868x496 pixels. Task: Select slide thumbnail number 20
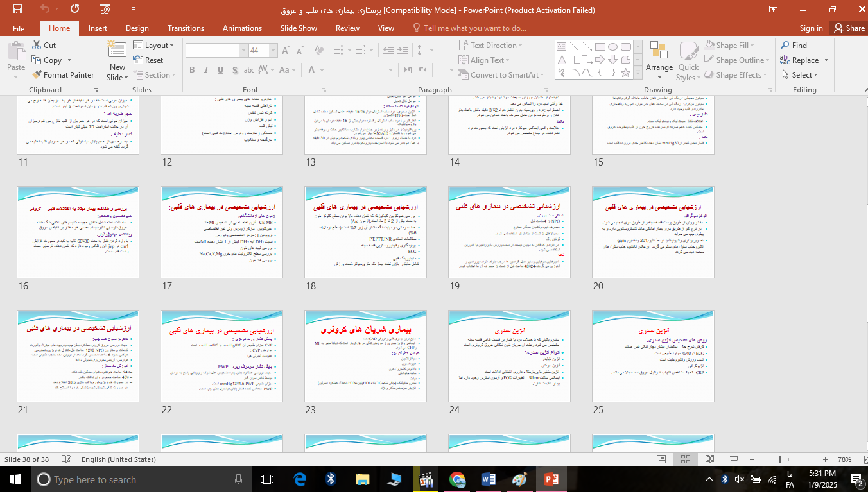[653, 231]
